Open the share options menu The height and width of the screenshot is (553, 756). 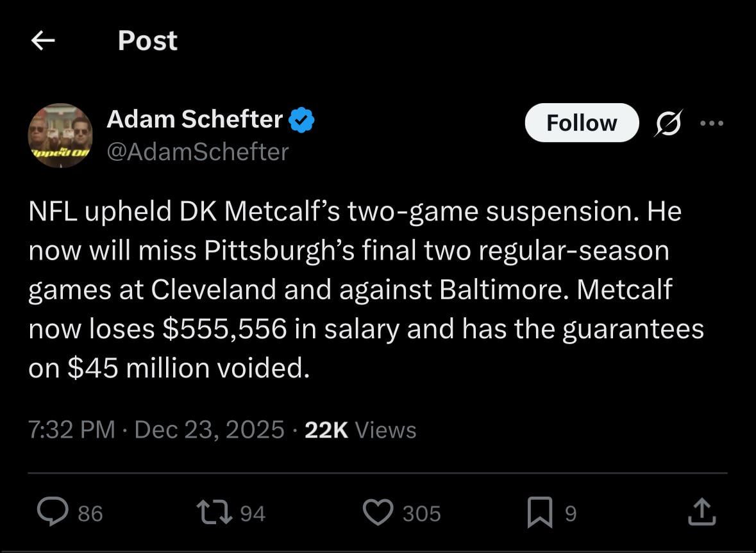click(x=701, y=511)
